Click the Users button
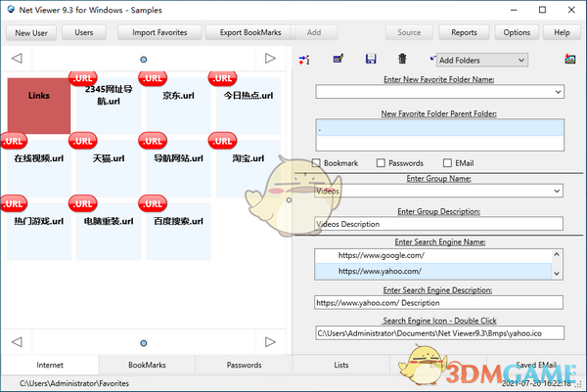Viewport: 587px width, 392px height. click(x=84, y=32)
